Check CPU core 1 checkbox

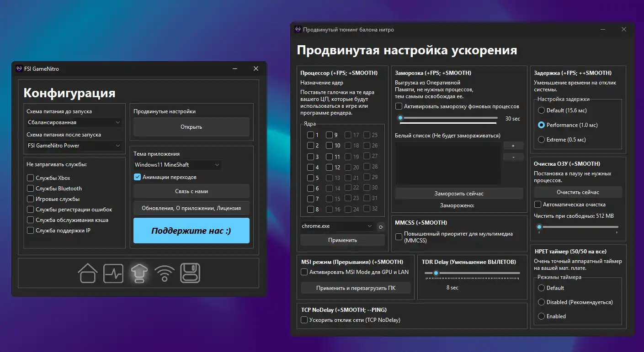point(310,135)
